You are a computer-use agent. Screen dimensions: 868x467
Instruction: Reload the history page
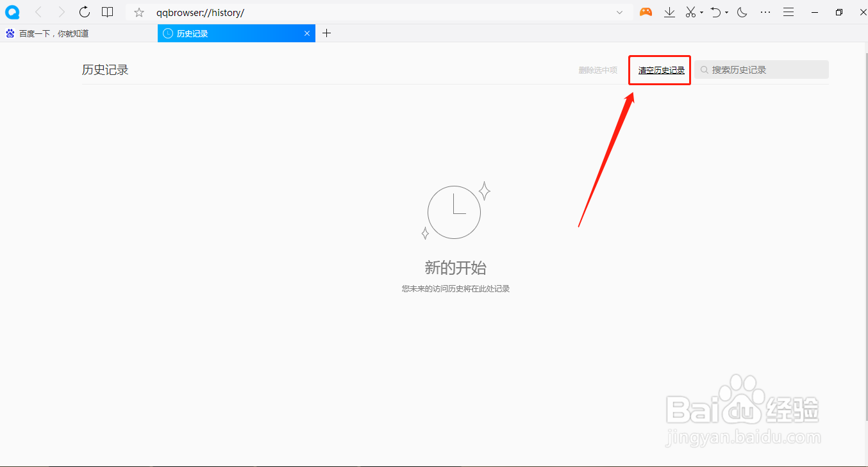point(85,12)
